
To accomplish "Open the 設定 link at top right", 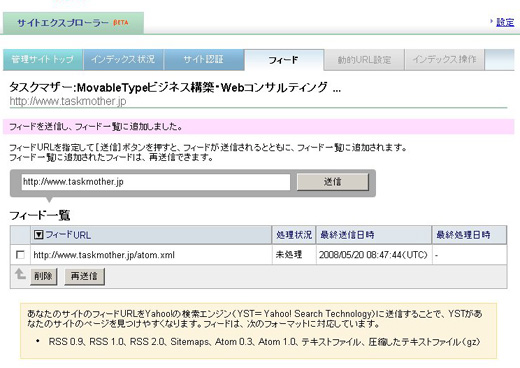I will 505,22.
